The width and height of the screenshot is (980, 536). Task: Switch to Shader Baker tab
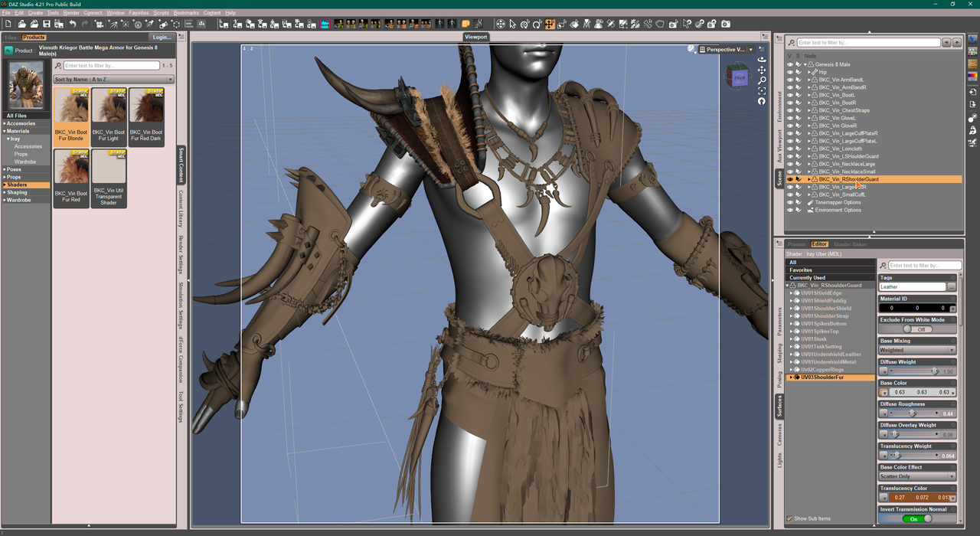(x=850, y=244)
